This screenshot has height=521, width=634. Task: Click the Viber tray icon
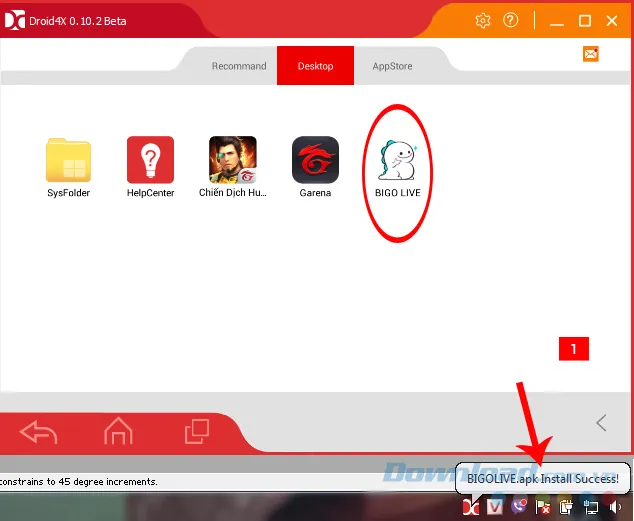click(518, 509)
